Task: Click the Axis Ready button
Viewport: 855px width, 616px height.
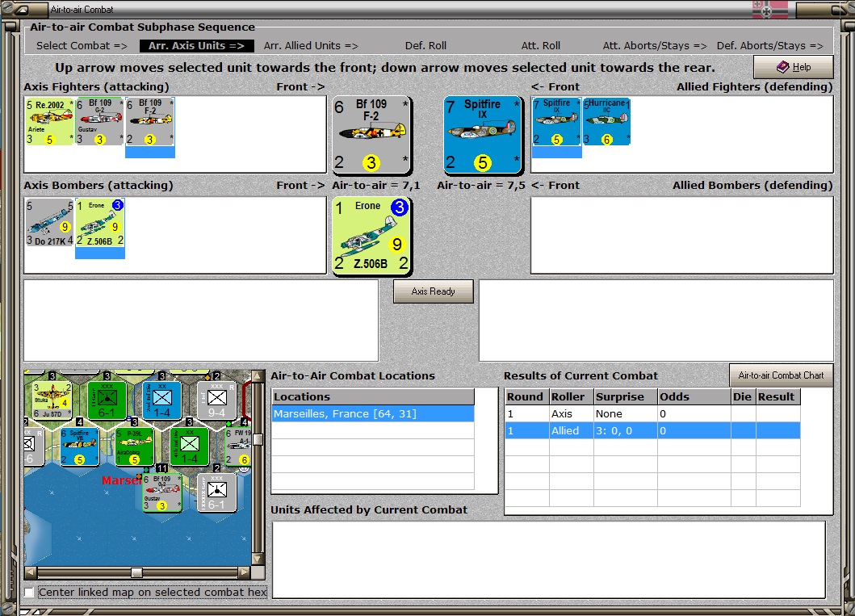Action: (434, 291)
